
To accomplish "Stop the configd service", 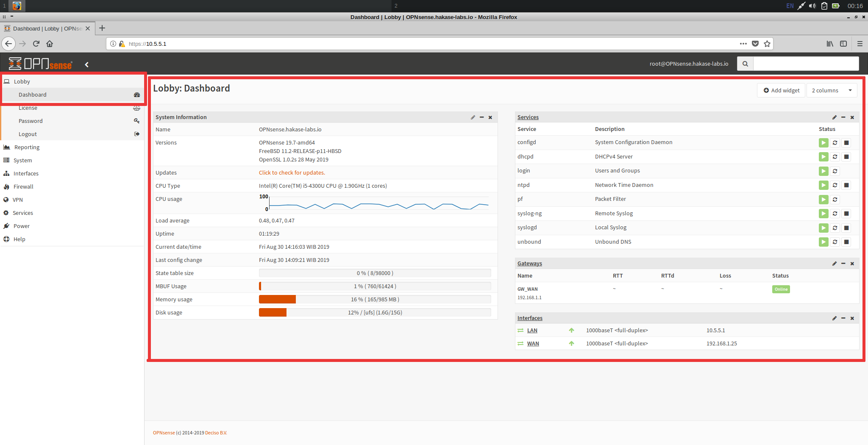I will click(846, 143).
